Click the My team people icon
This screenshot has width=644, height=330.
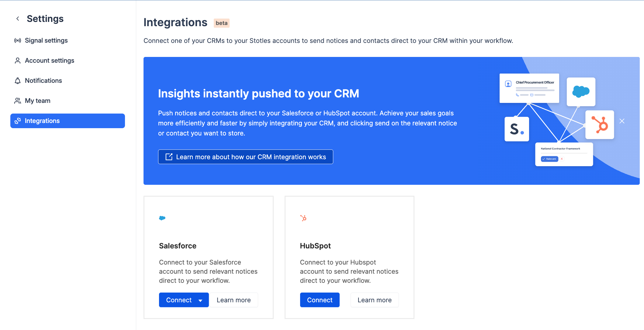[x=18, y=101]
